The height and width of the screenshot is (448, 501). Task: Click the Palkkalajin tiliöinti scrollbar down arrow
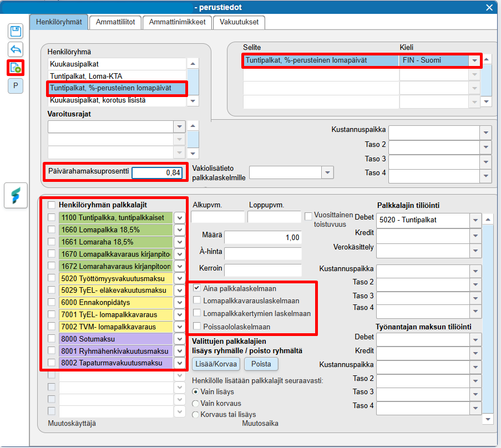(488, 419)
